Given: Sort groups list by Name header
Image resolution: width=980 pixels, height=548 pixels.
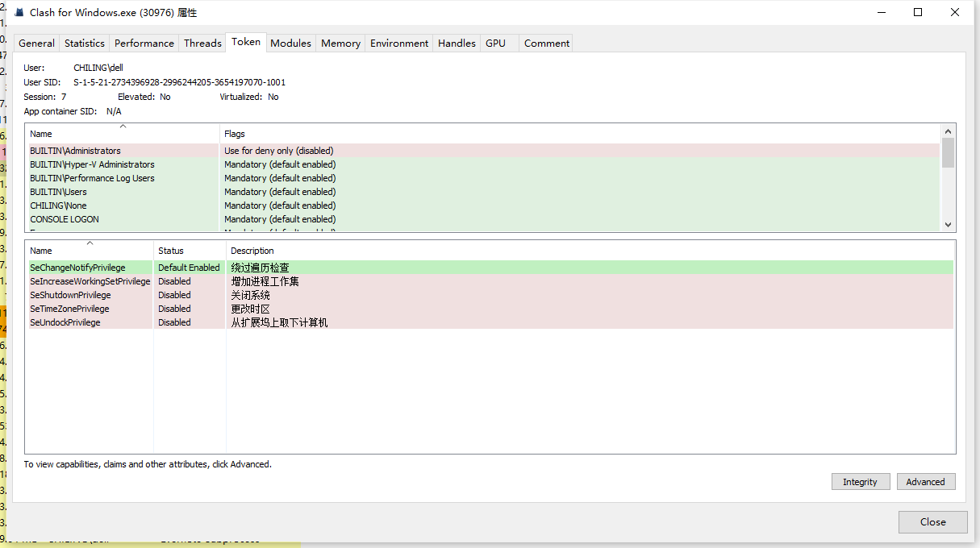Looking at the screenshot, I should coord(123,134).
